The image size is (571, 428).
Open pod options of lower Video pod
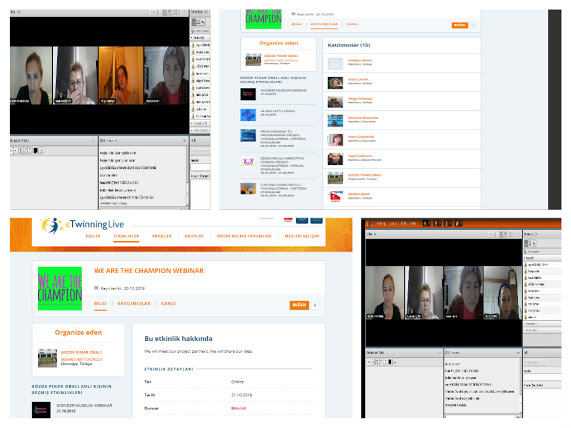(x=519, y=234)
